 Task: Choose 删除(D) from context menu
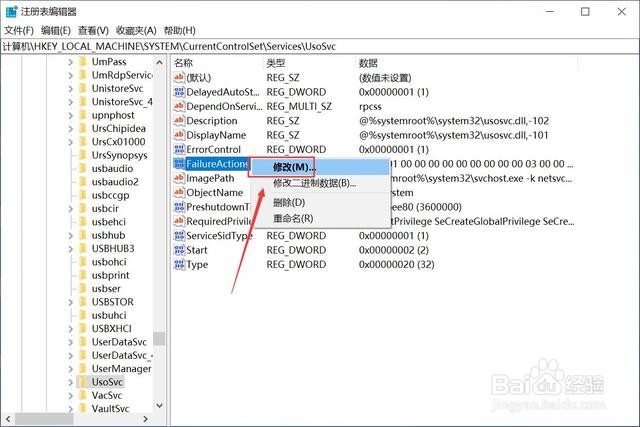click(x=320, y=202)
